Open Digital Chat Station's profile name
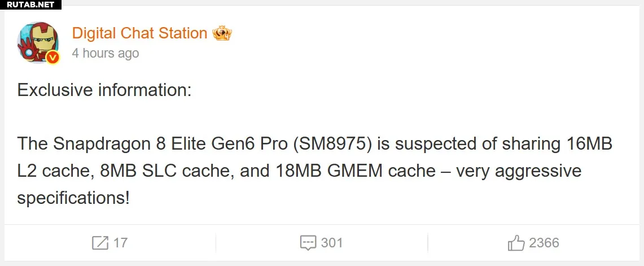This screenshot has width=644, height=266. tap(139, 33)
